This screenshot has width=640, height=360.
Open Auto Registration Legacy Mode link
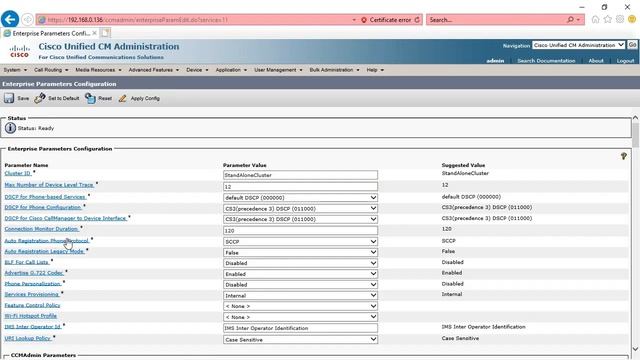(x=44, y=251)
